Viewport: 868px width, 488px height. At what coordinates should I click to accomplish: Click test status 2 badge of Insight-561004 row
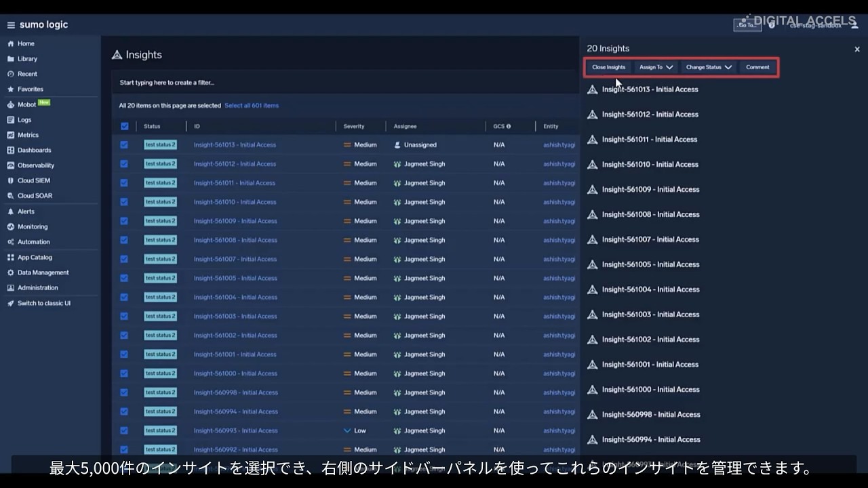pos(160,297)
